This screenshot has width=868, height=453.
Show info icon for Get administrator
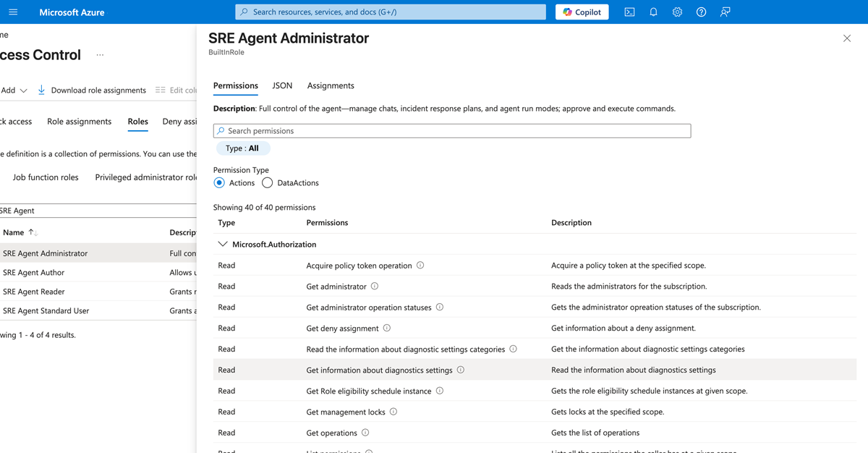click(x=375, y=287)
